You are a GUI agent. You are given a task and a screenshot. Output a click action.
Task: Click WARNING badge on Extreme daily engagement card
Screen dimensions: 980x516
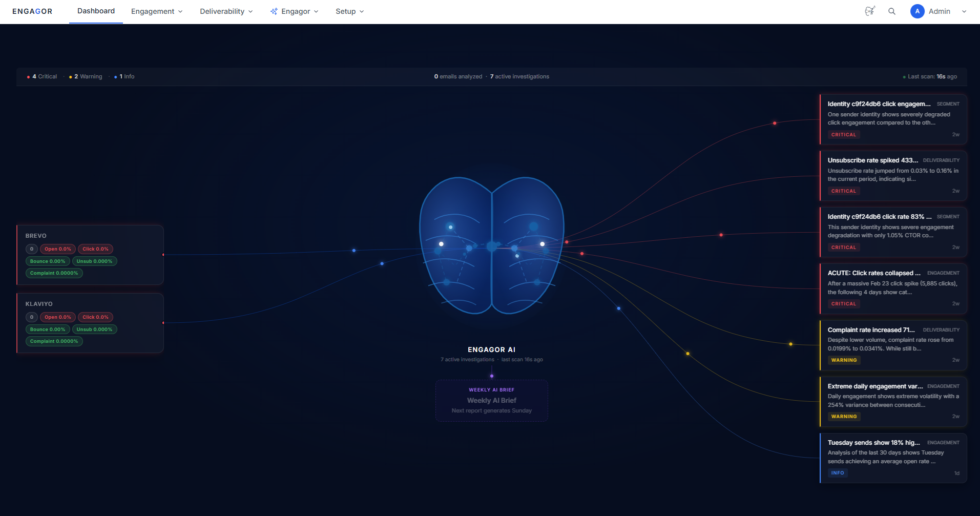(844, 417)
